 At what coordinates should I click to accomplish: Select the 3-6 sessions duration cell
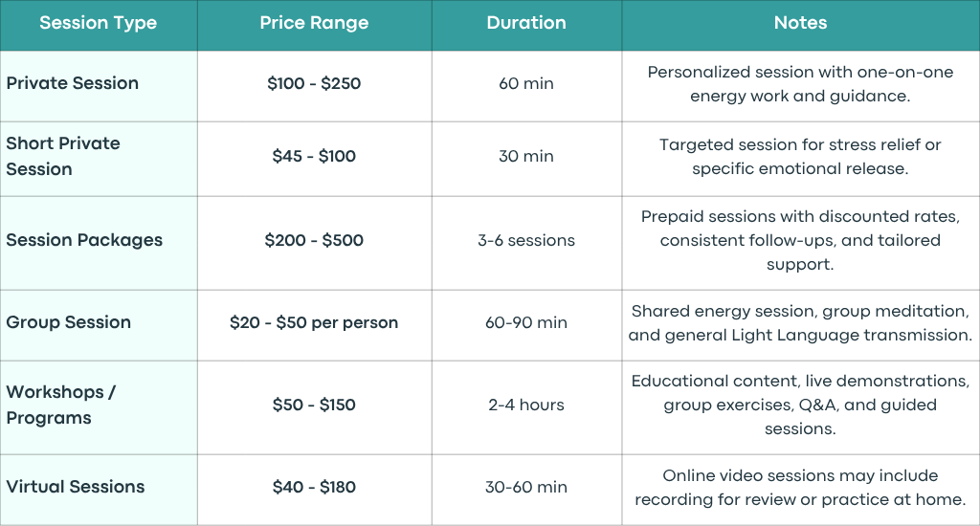click(526, 240)
